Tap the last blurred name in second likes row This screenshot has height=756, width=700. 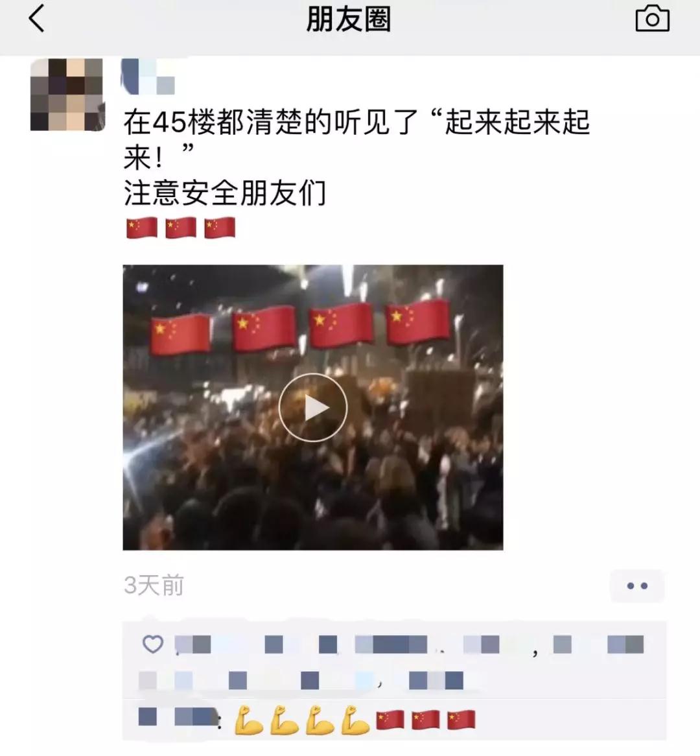(x=436, y=680)
